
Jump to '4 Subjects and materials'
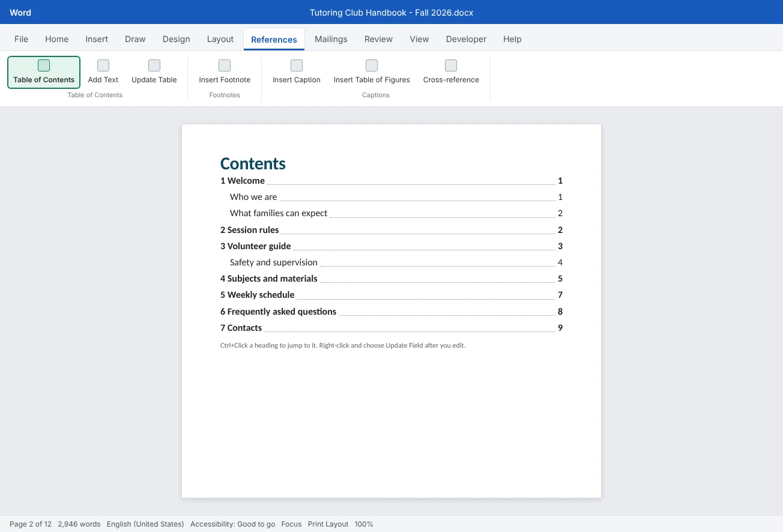[391, 279]
